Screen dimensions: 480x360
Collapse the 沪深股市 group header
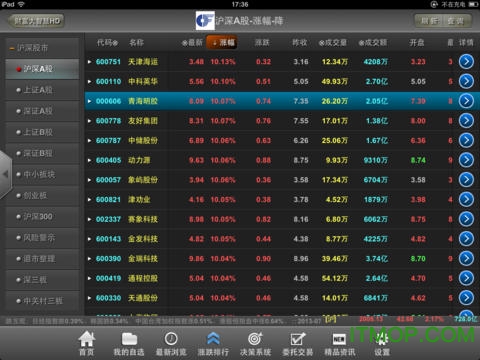(x=42, y=48)
